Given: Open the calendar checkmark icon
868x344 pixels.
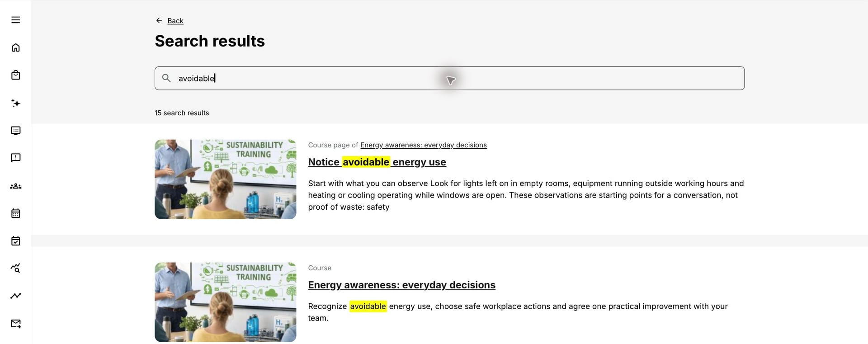Looking at the screenshot, I should (16, 240).
